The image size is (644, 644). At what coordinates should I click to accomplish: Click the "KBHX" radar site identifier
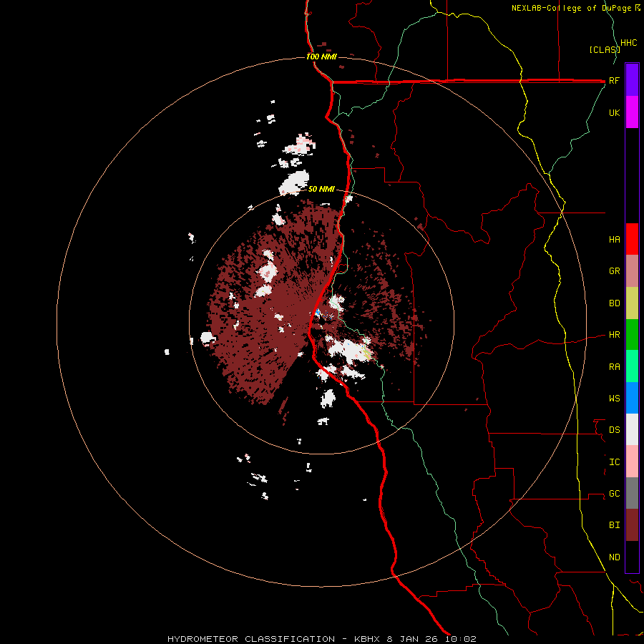click(368, 639)
